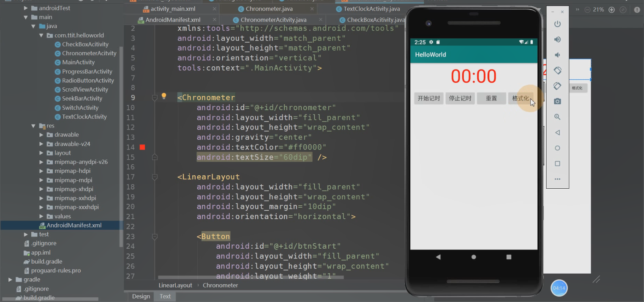Switch to Text view tab
Screen dimensions: 644x302
(x=165, y=296)
